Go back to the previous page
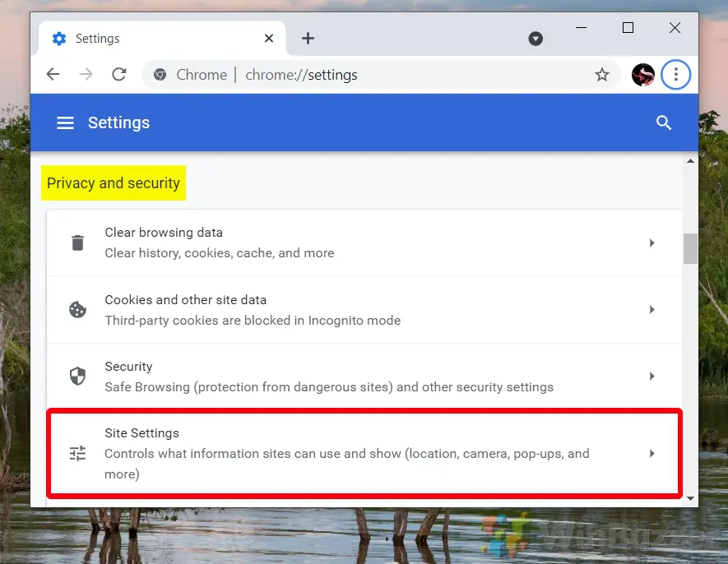Image resolution: width=728 pixels, height=564 pixels. point(53,75)
